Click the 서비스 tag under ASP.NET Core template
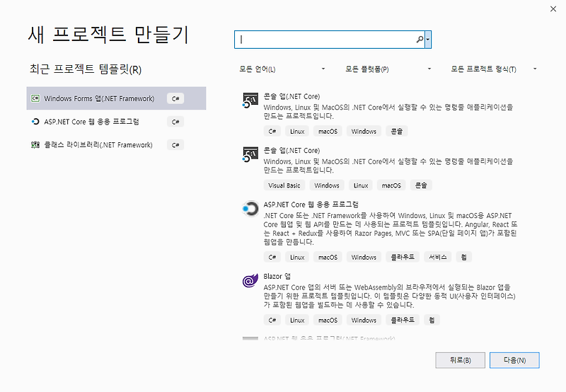 tap(437, 258)
